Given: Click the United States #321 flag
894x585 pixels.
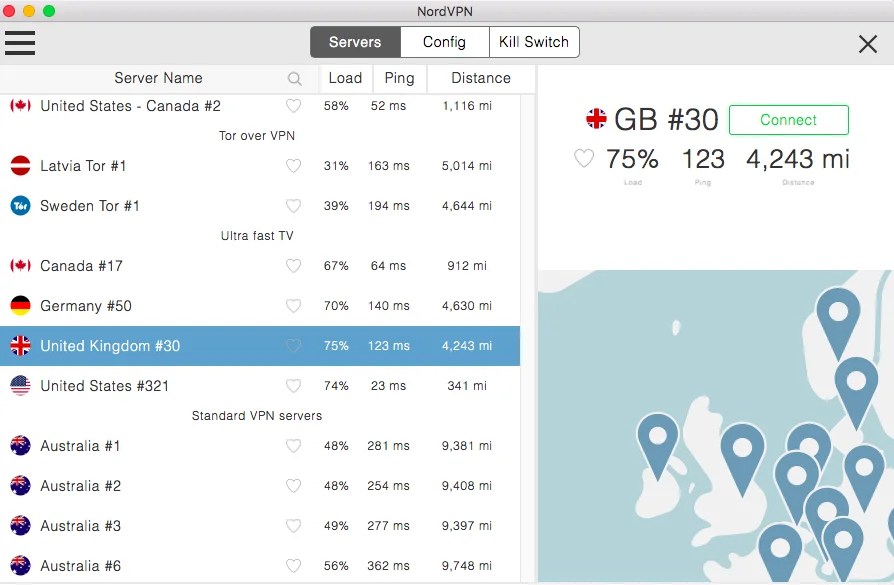Looking at the screenshot, I should pyautogui.click(x=21, y=385).
